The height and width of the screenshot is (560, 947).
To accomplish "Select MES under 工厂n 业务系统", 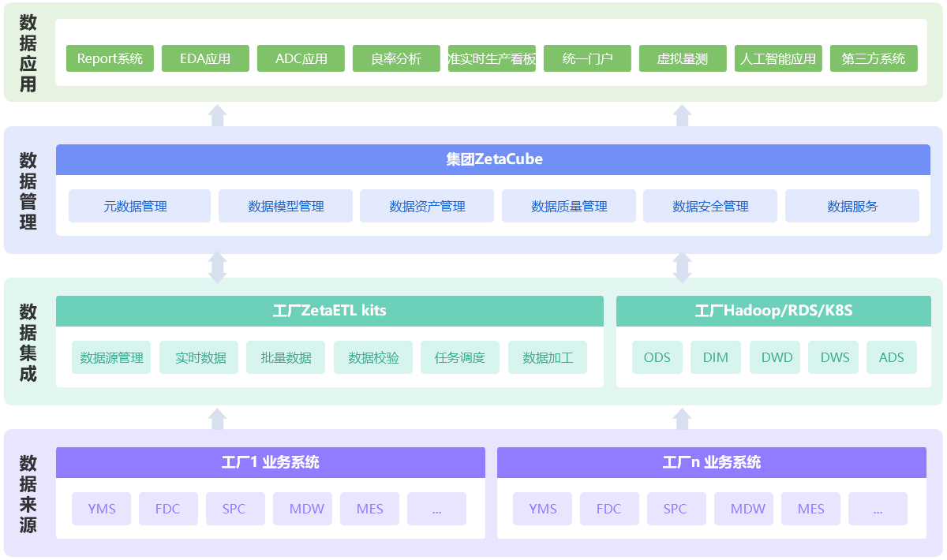I will click(810, 509).
